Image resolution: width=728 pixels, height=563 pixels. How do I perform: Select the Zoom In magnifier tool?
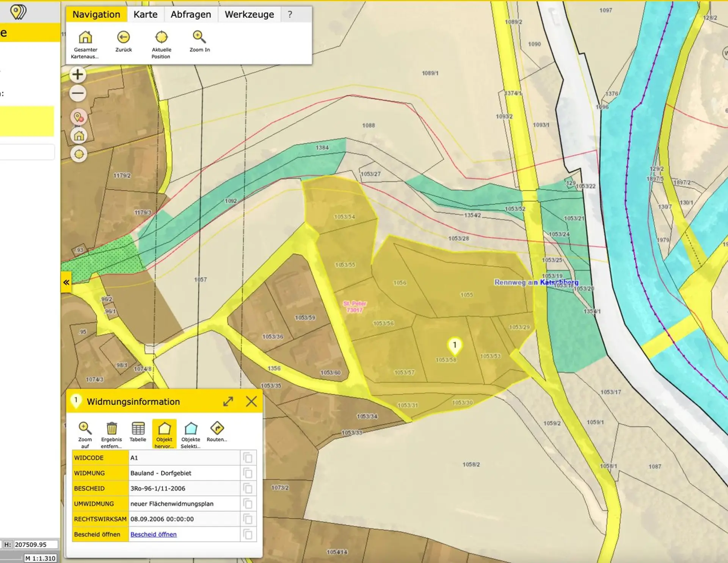click(199, 38)
